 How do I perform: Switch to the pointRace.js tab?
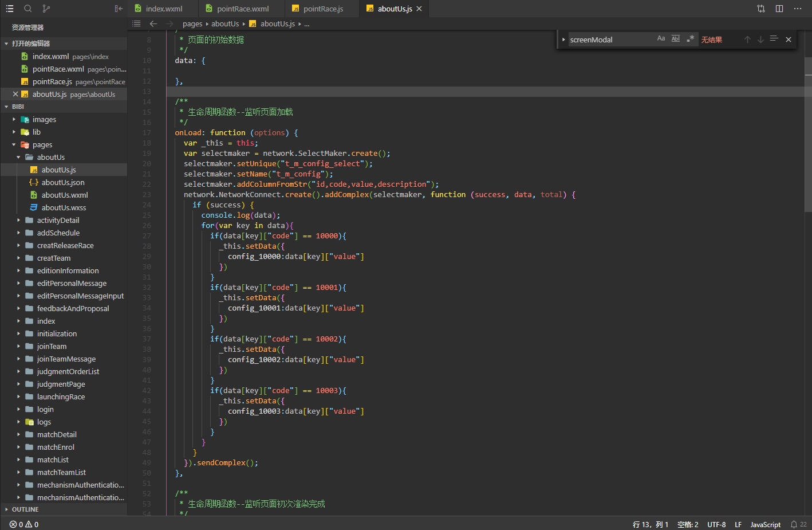point(322,9)
